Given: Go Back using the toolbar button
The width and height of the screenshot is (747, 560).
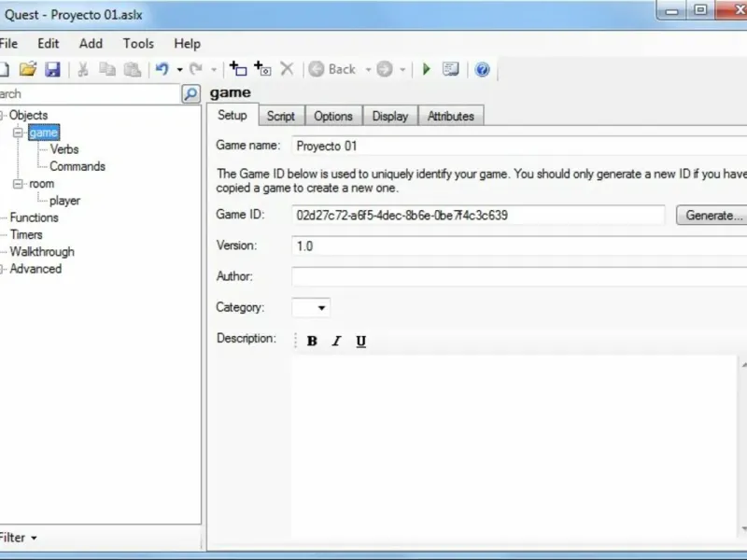Looking at the screenshot, I should point(332,69).
